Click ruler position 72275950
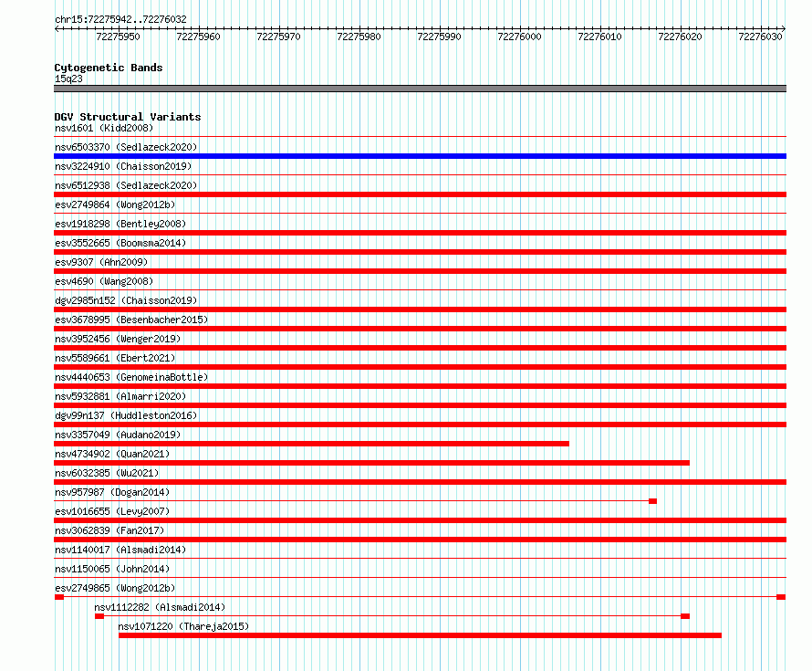 click(118, 37)
